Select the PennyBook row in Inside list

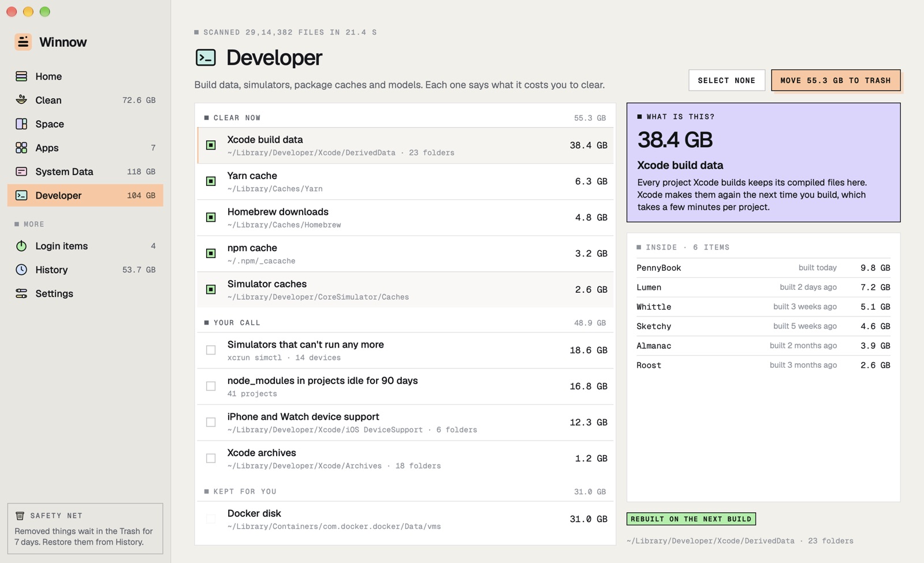point(763,268)
